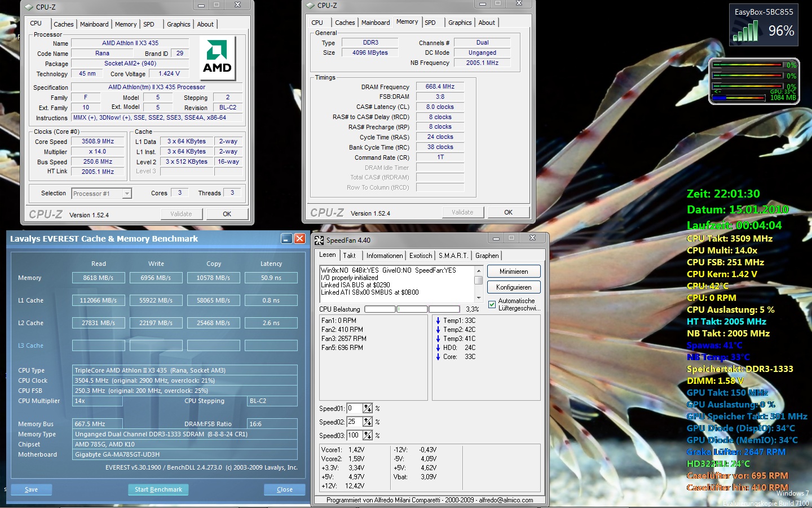Click CAS# Latency value 8.0 clocks
Screen dimensions: 812x508
(x=440, y=107)
